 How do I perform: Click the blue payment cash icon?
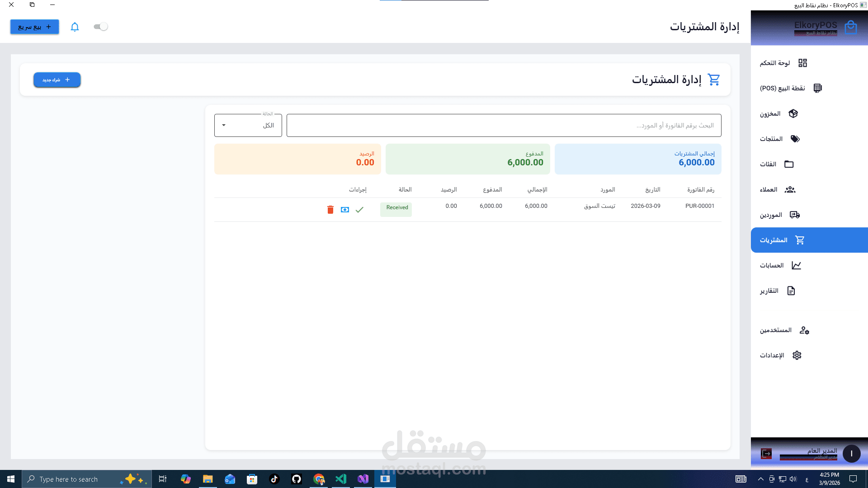coord(345,210)
